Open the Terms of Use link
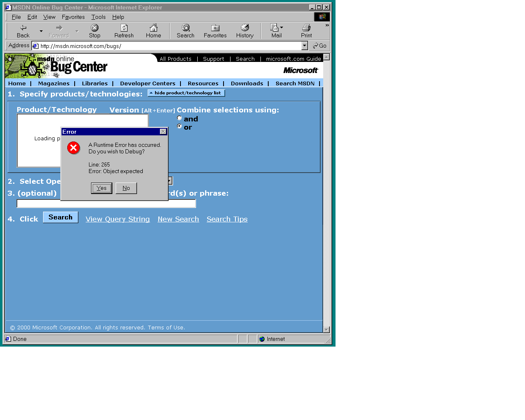 166,328
